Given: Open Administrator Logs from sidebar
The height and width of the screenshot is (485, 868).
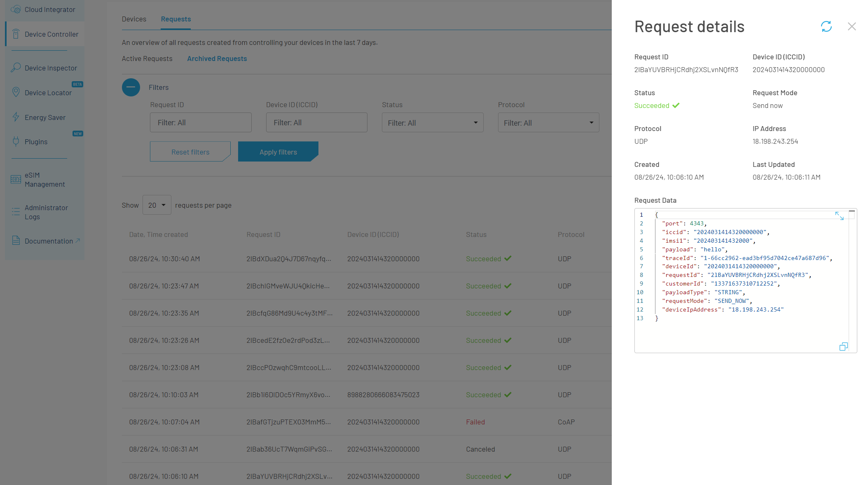Looking at the screenshot, I should (x=46, y=212).
